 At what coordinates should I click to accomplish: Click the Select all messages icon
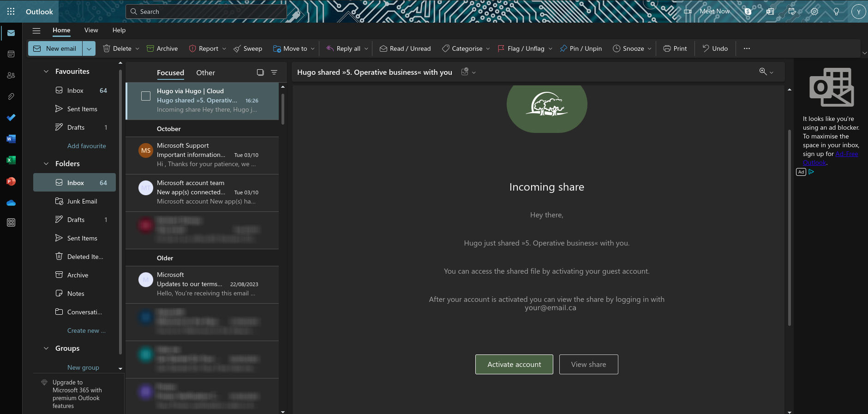pyautogui.click(x=260, y=72)
